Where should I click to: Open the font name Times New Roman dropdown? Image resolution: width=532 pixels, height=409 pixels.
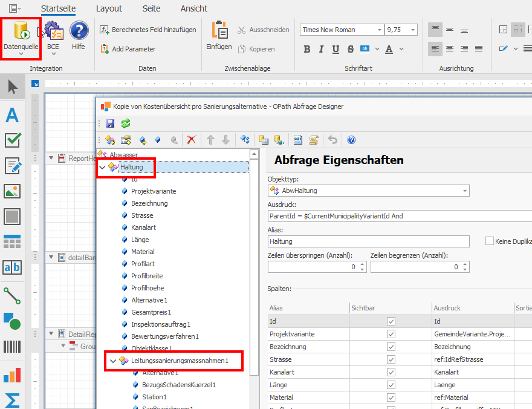pyautogui.click(x=379, y=30)
